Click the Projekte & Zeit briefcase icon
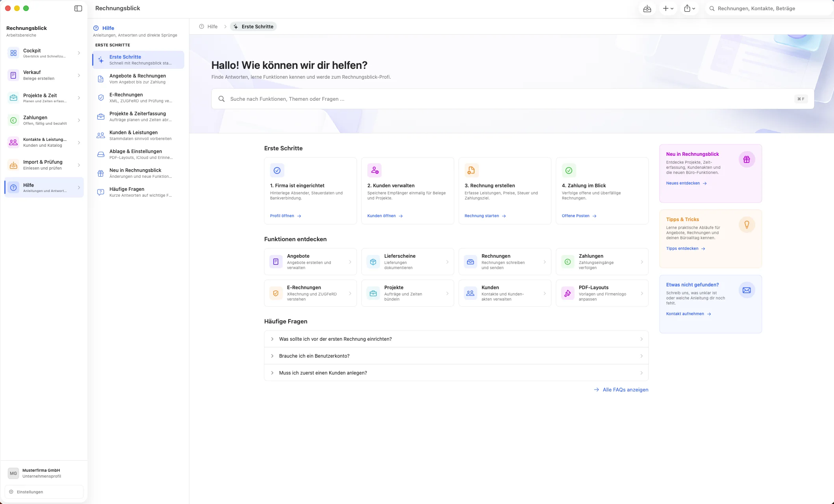 (x=13, y=98)
